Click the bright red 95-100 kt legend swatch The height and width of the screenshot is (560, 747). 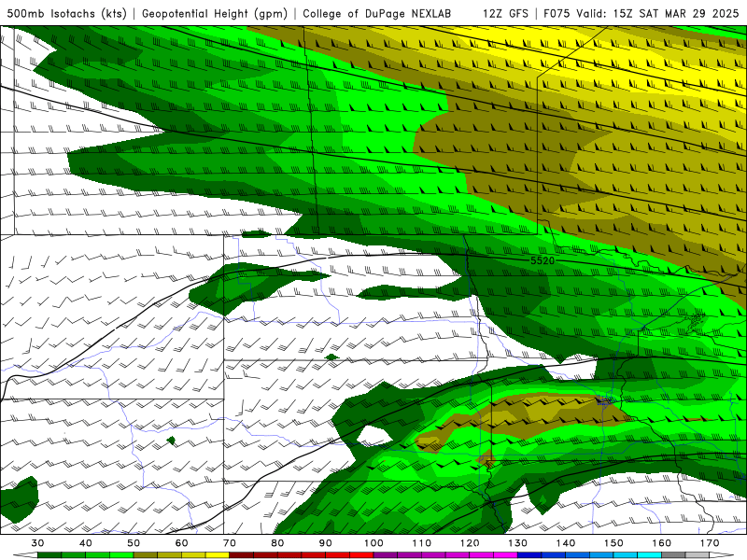[361, 555]
